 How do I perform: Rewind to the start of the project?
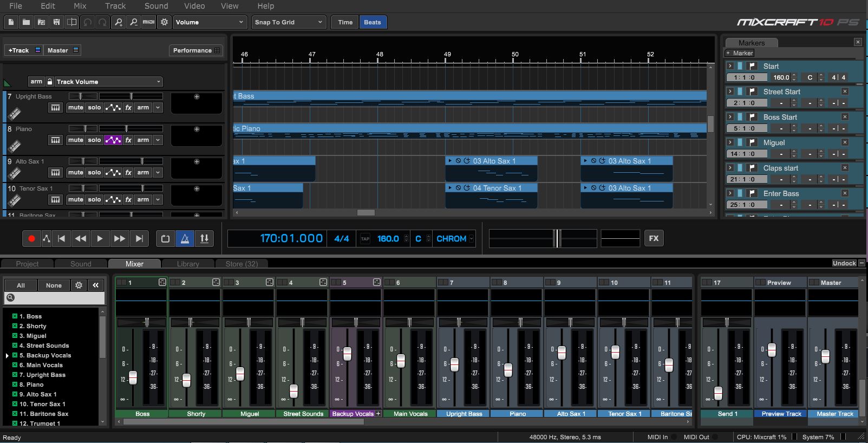click(61, 238)
